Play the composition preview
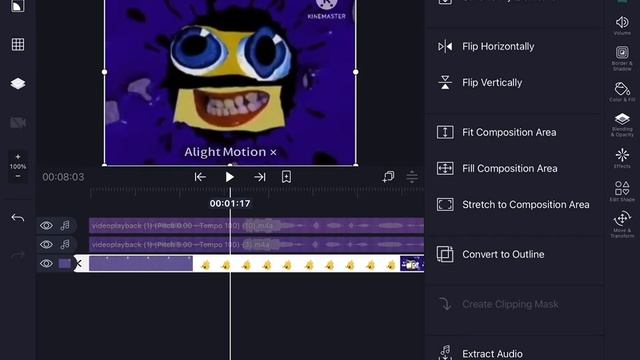This screenshot has width=640, height=360. [x=230, y=177]
